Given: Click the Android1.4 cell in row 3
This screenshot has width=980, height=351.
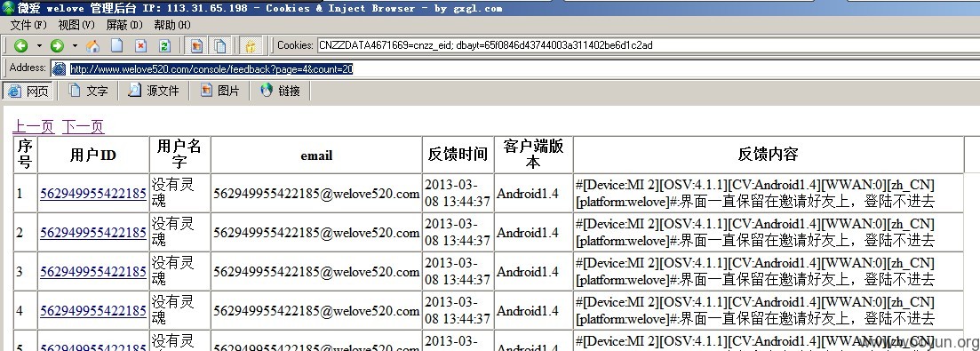Looking at the screenshot, I should tap(533, 272).
